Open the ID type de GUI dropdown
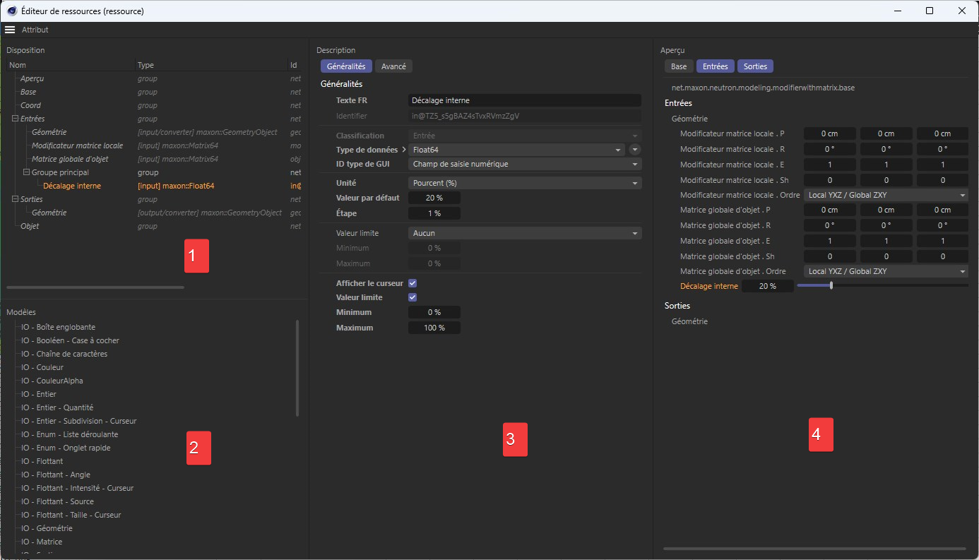The height and width of the screenshot is (560, 979). pos(524,164)
